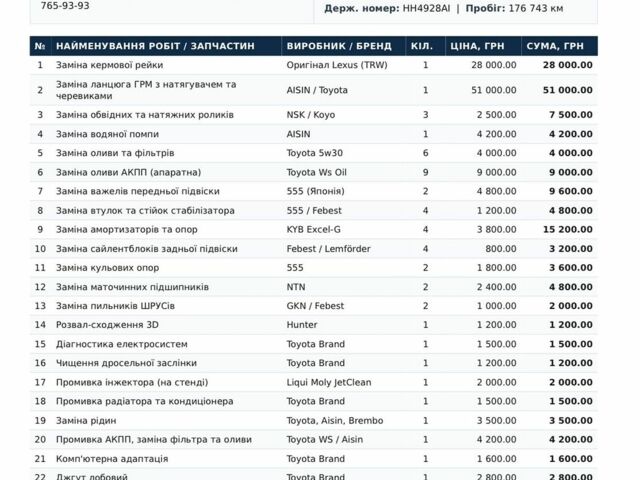Click the plate number 'HH4928AI'
The width and height of the screenshot is (640, 480).
pyautogui.click(x=426, y=9)
